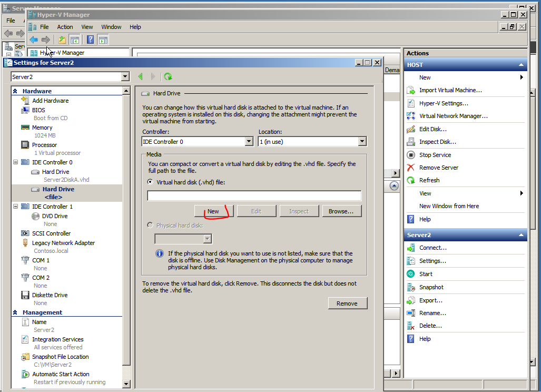The height and width of the screenshot is (392, 541).
Task: Open the Server2 virtual machine dropdown
Action: click(125, 76)
